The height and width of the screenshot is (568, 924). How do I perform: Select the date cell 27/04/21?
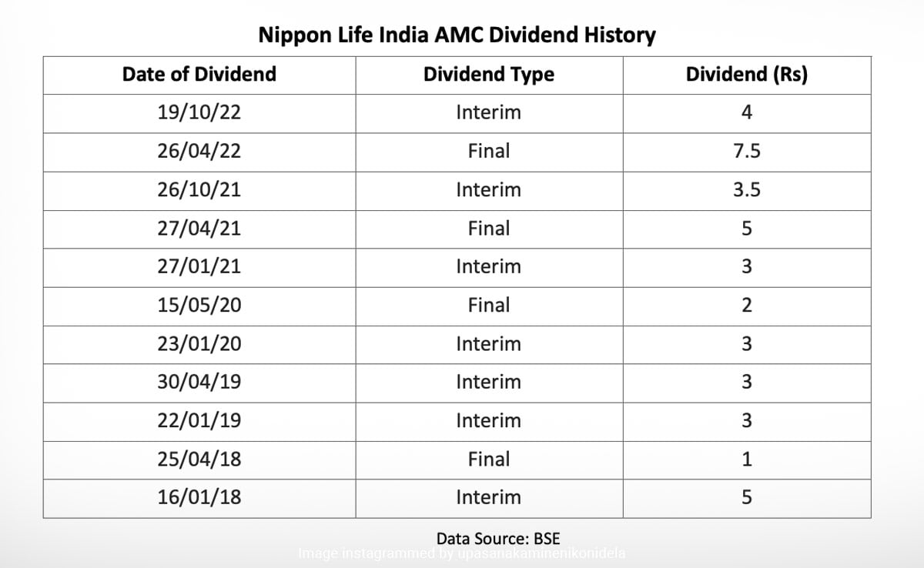click(x=199, y=228)
